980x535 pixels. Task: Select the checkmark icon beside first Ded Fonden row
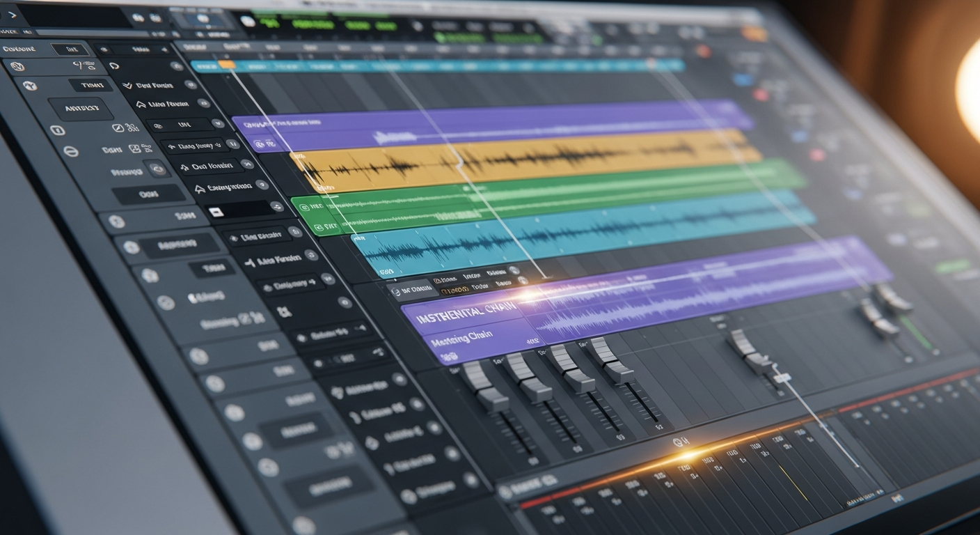point(127,86)
